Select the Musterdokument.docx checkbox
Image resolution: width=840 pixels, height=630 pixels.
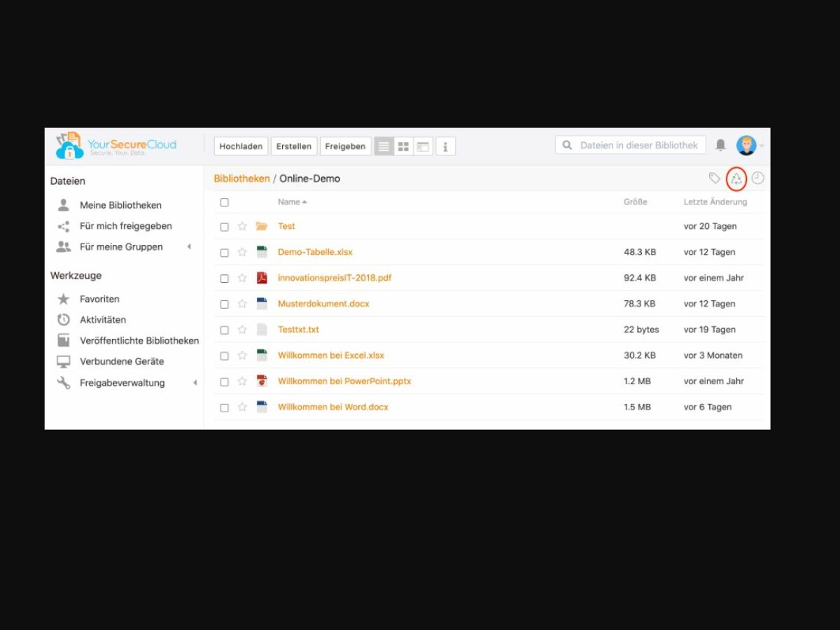pos(224,304)
